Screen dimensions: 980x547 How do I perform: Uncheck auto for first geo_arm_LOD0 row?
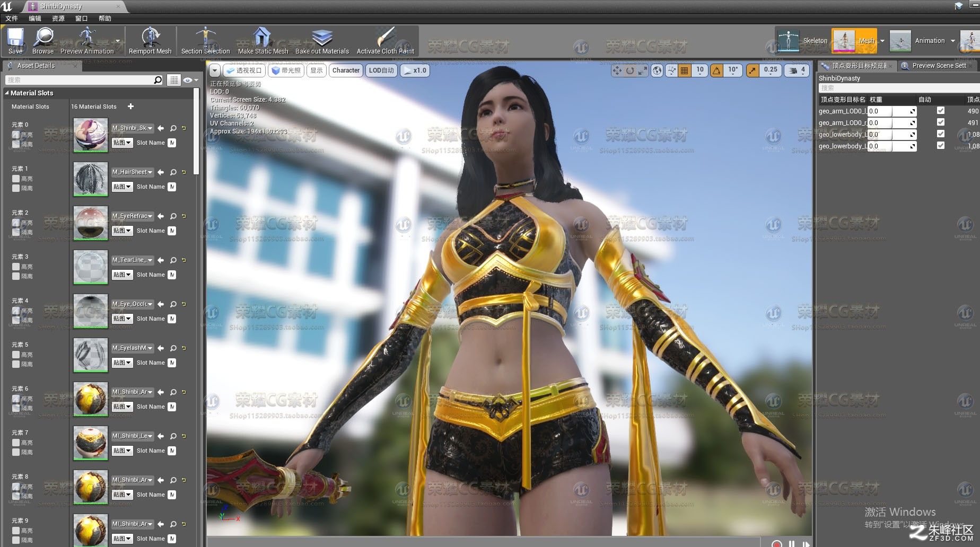pyautogui.click(x=941, y=111)
